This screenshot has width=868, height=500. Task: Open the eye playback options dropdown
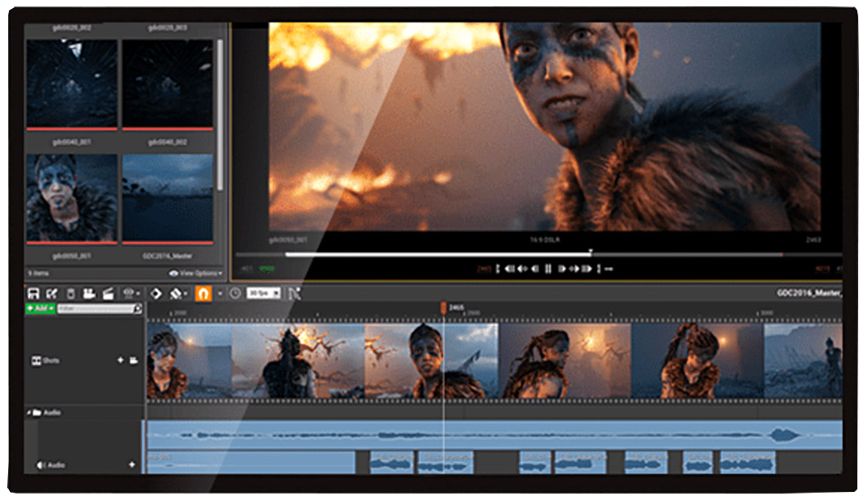(x=132, y=293)
